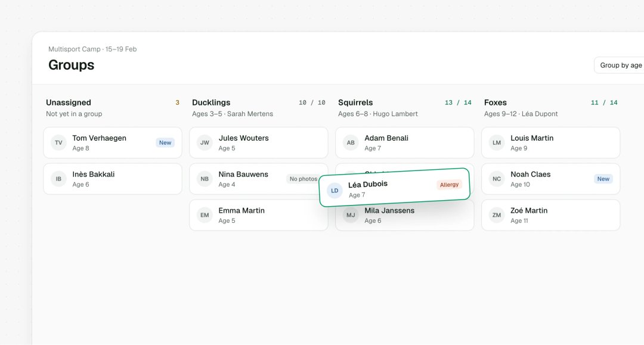The width and height of the screenshot is (644, 345).
Task: Click the TV avatar for Tom Verhaegen
Action: [x=58, y=143]
